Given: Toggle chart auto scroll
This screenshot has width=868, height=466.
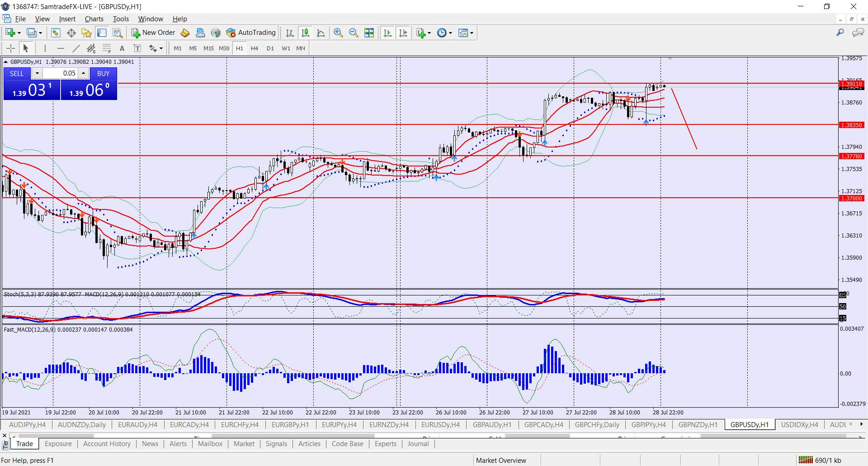Looking at the screenshot, I should click(x=387, y=33).
